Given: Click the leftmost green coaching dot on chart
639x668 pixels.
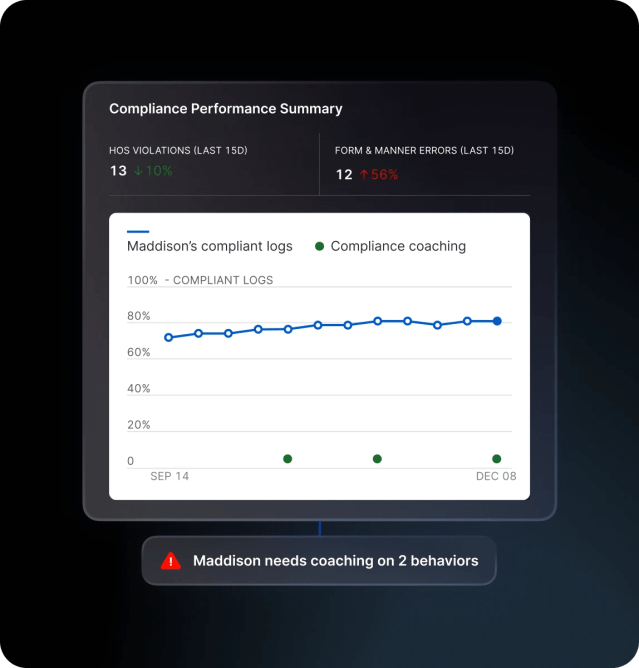Looking at the screenshot, I should click(288, 459).
